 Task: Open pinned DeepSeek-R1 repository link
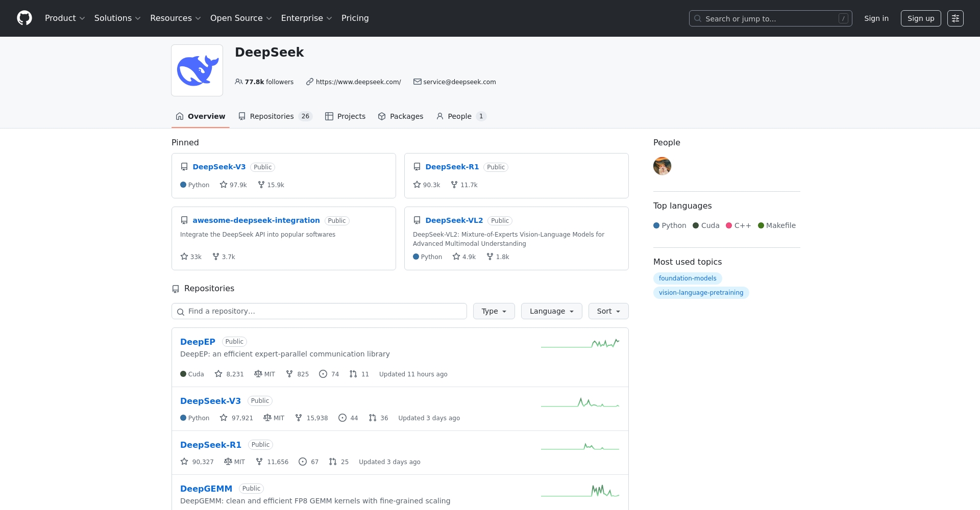(x=452, y=167)
